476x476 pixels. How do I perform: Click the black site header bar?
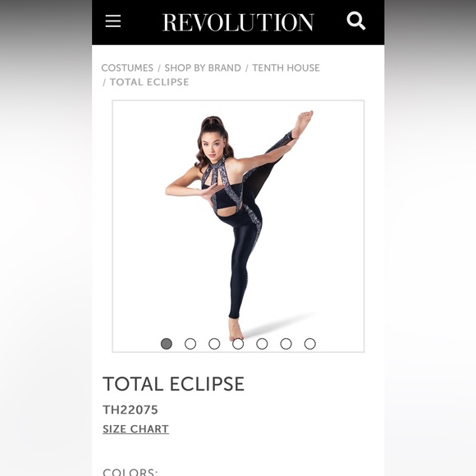click(238, 22)
